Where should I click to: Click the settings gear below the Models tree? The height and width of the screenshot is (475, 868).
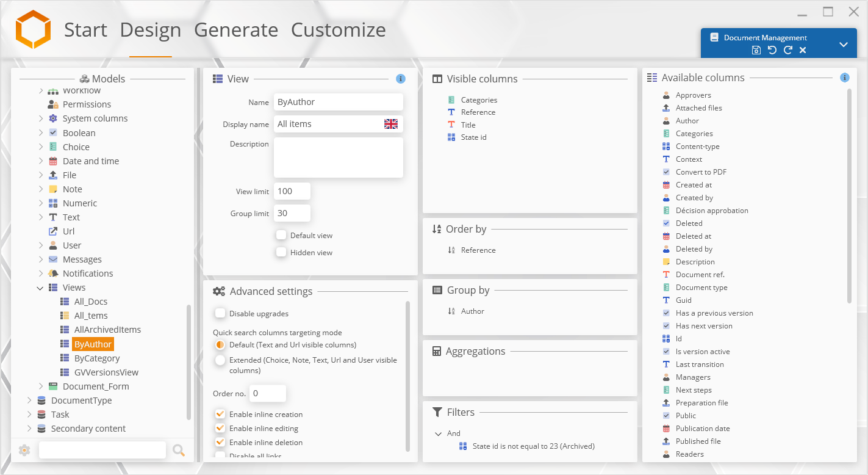coord(24,450)
